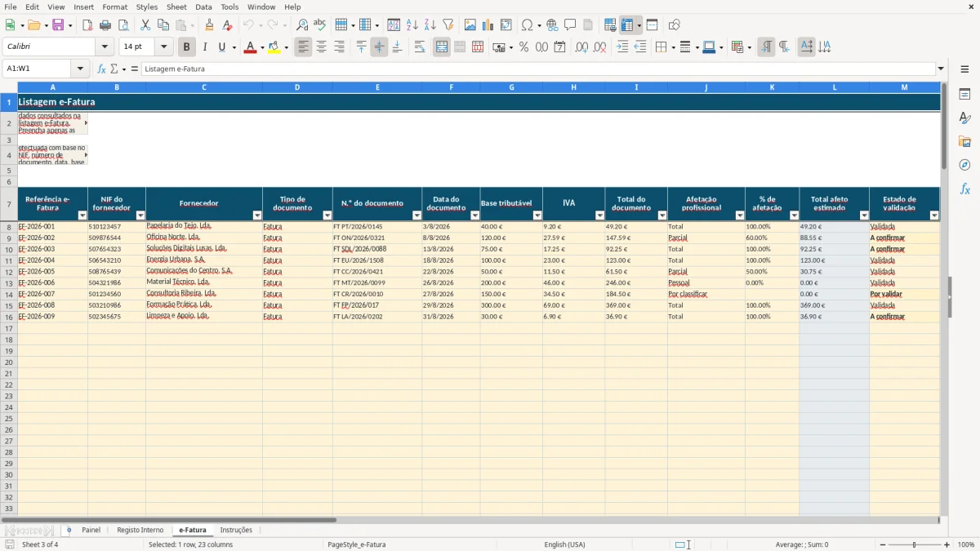Toggle Center Vertically alignment
Viewport: 980px width, 551px height.
[x=379, y=47]
